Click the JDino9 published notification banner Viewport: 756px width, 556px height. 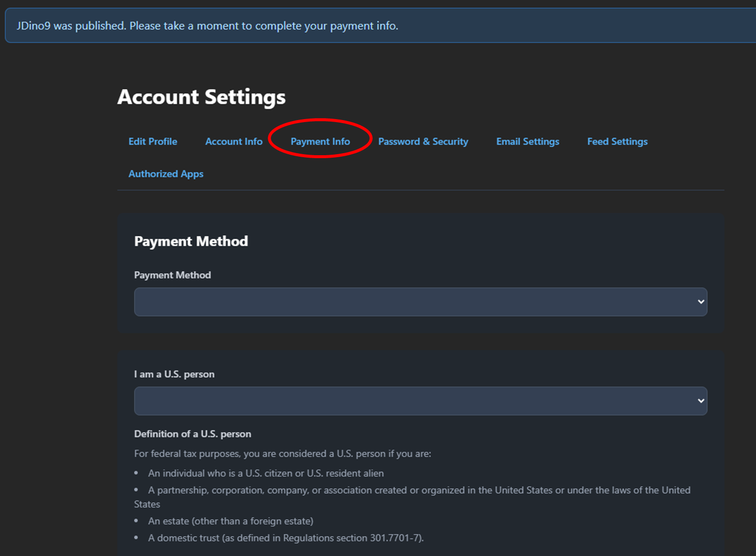click(208, 26)
